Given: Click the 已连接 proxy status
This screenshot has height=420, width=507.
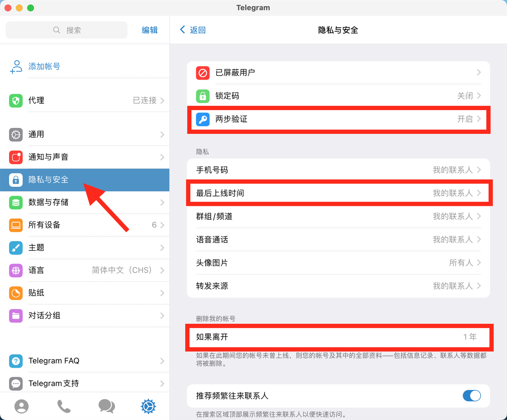Looking at the screenshot, I should pos(145,101).
